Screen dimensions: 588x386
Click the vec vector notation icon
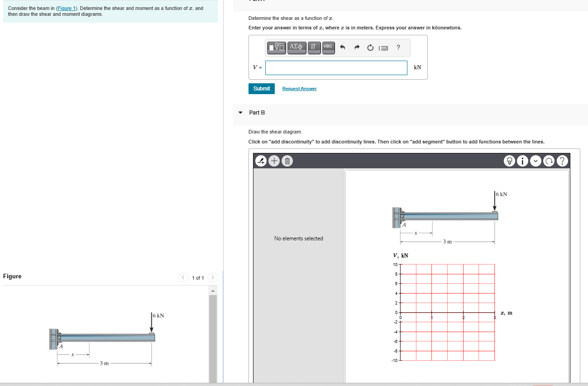click(328, 48)
